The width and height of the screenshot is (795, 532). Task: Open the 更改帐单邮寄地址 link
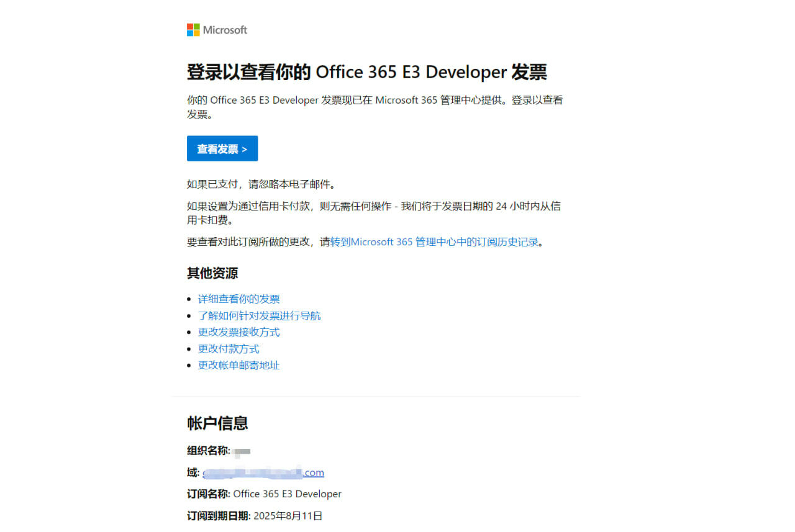[239, 365]
